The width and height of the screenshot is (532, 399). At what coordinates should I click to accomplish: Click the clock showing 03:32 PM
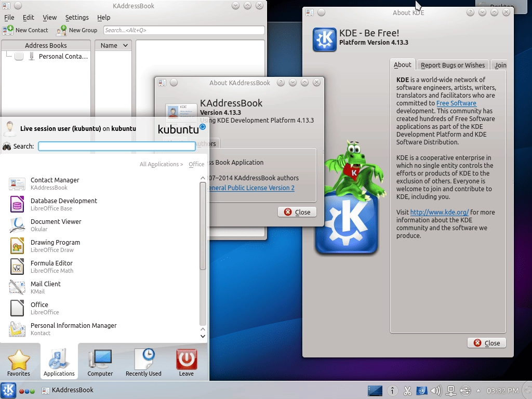pyautogui.click(x=502, y=391)
